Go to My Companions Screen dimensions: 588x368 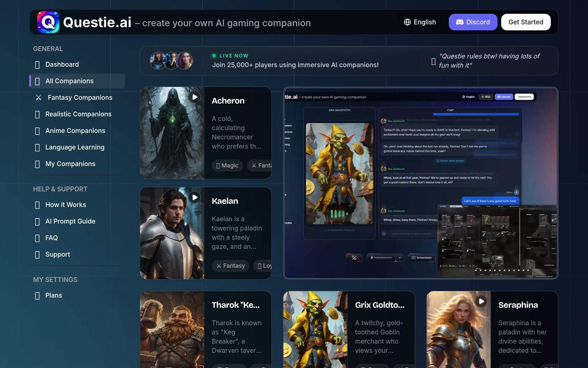(77, 164)
